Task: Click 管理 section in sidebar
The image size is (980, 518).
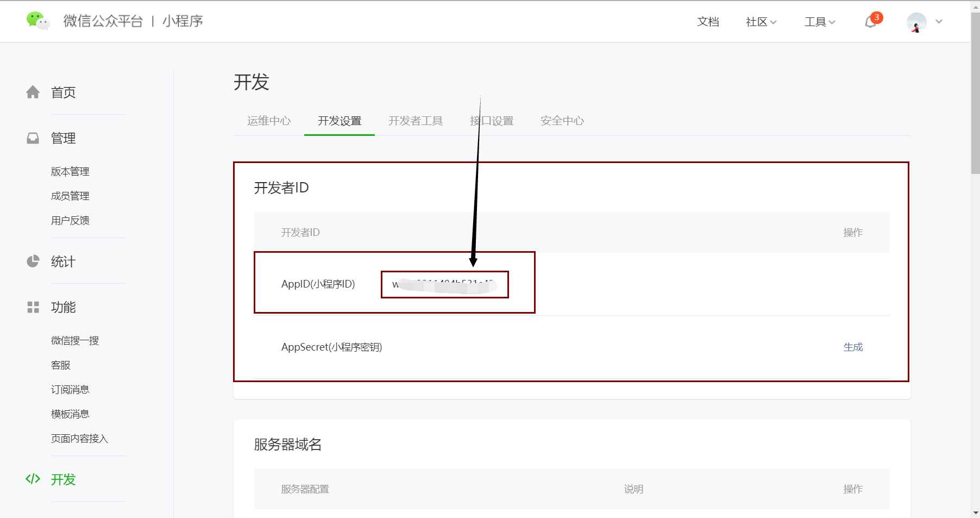Action: (63, 138)
